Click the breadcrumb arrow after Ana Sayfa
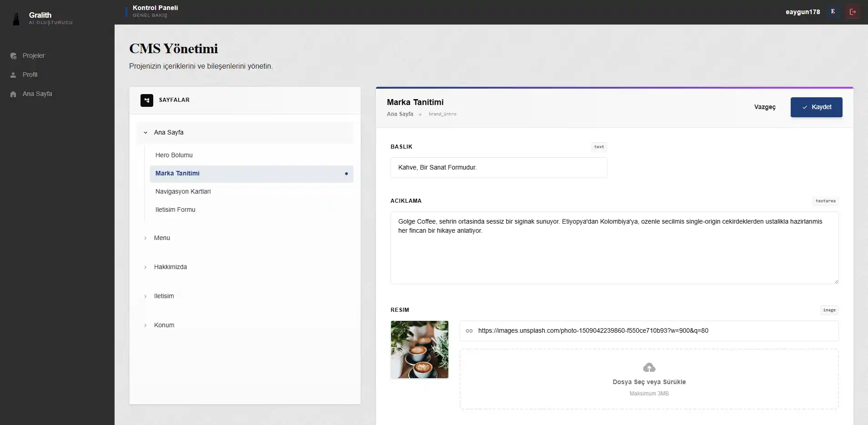The height and width of the screenshot is (425, 868). (x=420, y=115)
